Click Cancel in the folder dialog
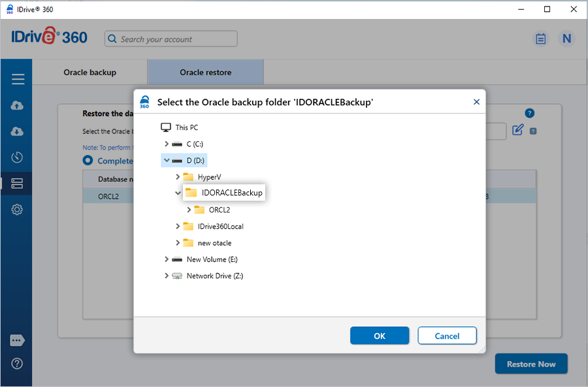Screen dimensions: 588x387 pyautogui.click(x=447, y=336)
